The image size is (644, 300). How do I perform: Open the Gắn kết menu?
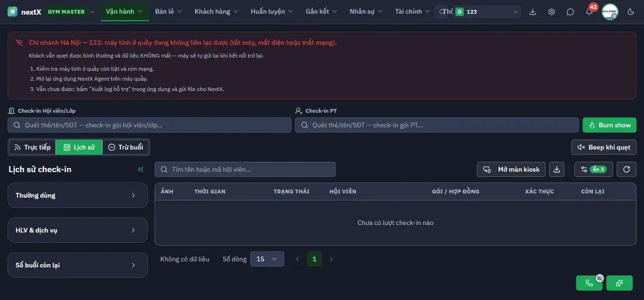[322, 12]
